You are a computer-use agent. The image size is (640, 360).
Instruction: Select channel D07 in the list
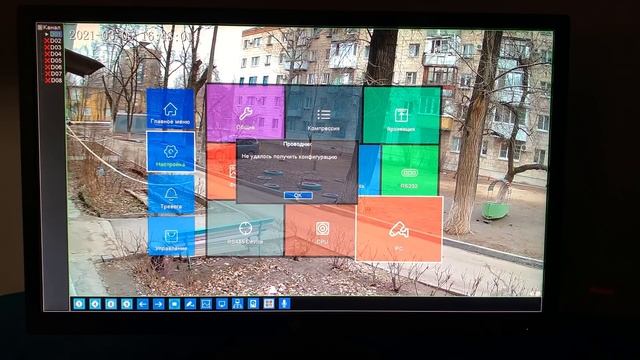(53, 74)
